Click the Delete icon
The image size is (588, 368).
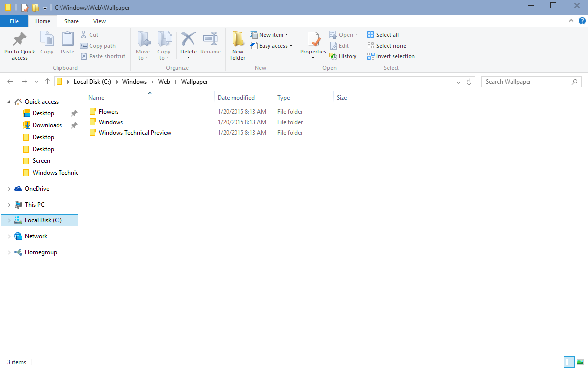pyautogui.click(x=188, y=42)
